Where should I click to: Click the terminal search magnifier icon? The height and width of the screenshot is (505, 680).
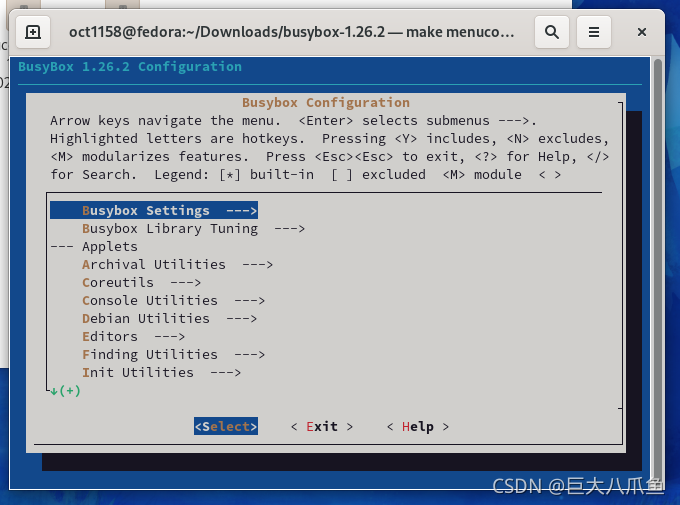click(552, 32)
